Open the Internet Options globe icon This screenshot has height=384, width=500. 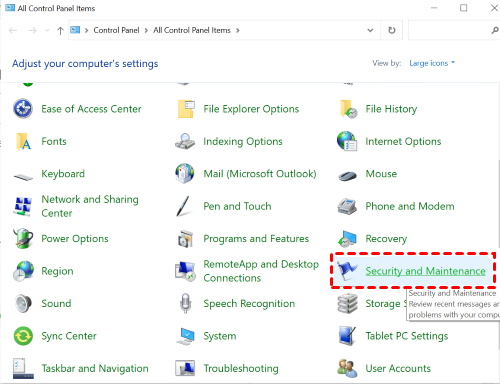pyautogui.click(x=347, y=141)
